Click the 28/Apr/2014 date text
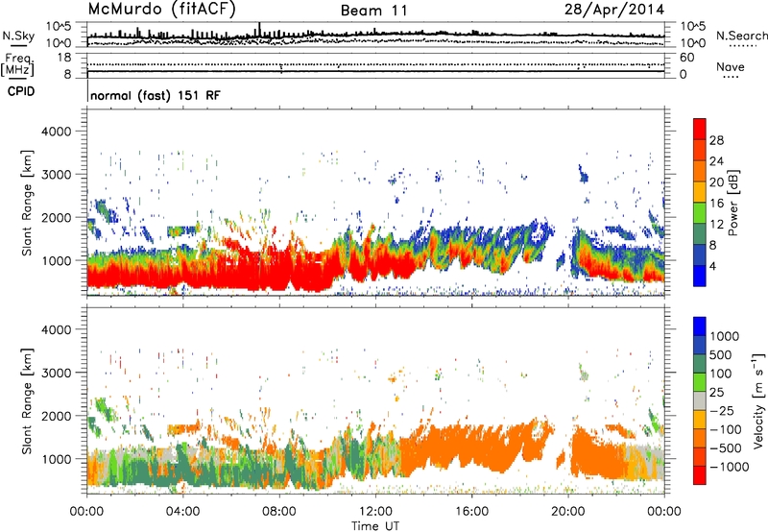768x532 pixels. 614,10
